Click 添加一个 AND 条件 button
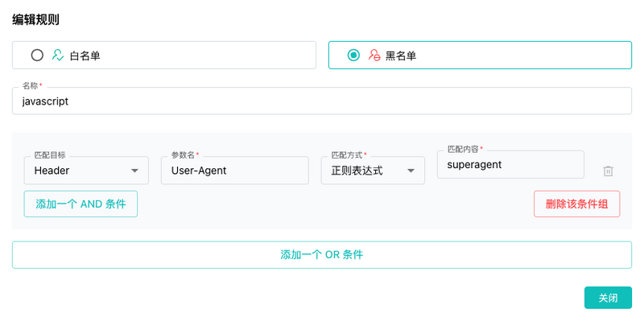644x317 pixels. [80, 204]
